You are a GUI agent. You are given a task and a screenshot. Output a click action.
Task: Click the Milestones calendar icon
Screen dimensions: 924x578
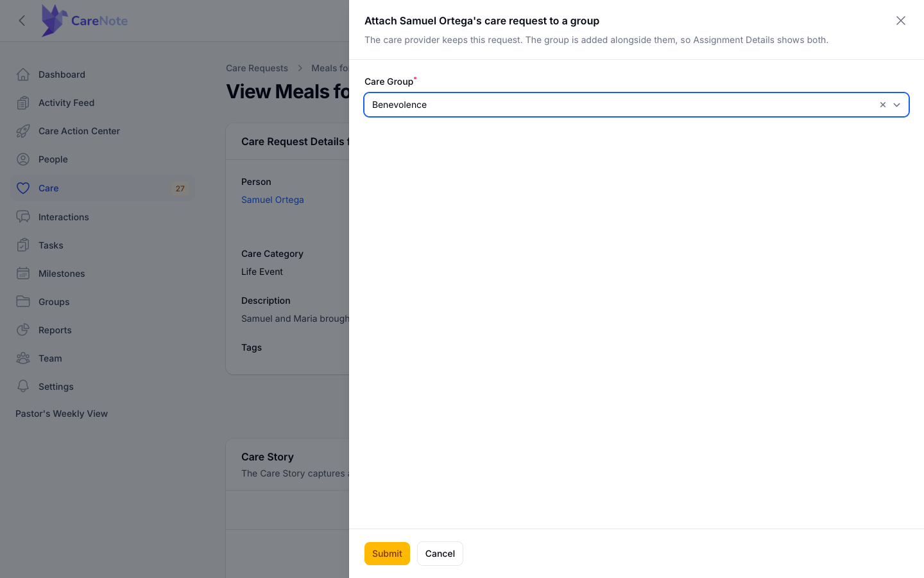point(23,274)
